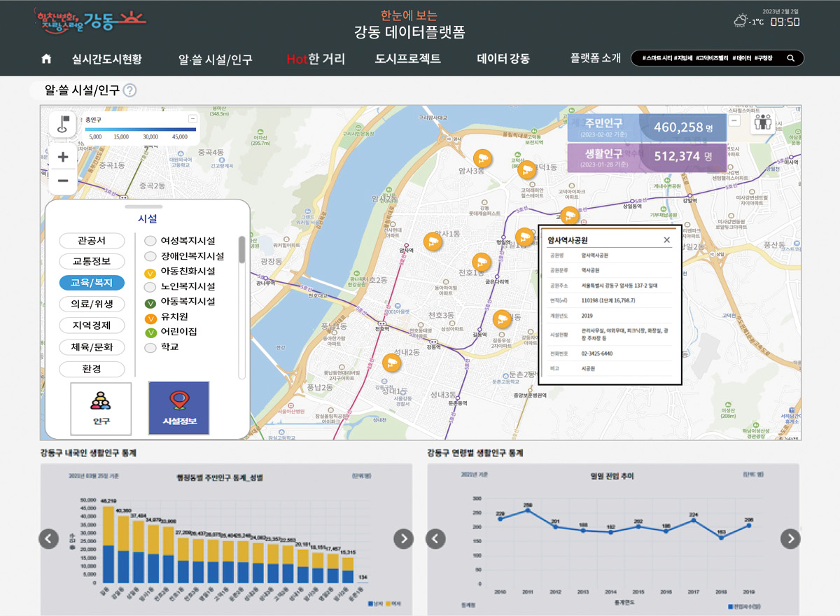
Task: Toggle the 여성복지시설 checkbox
Action: [x=150, y=241]
